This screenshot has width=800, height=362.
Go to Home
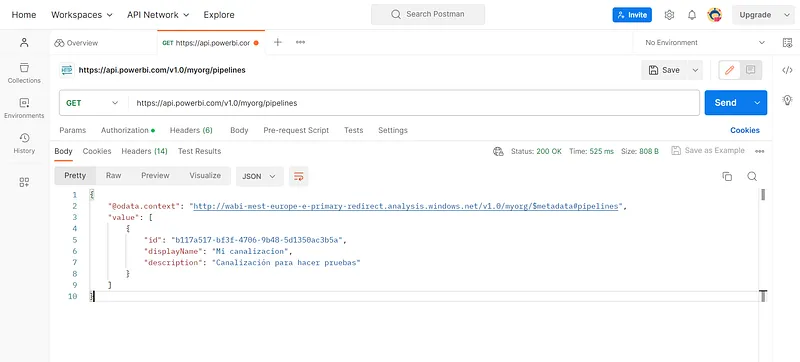click(x=24, y=15)
